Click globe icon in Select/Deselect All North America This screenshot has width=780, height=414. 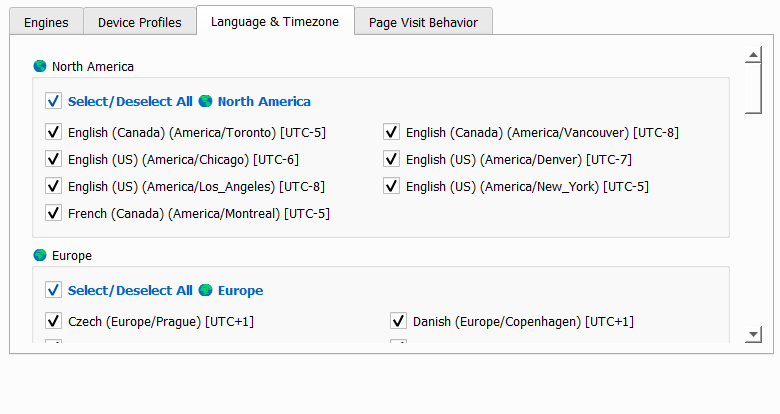(205, 101)
